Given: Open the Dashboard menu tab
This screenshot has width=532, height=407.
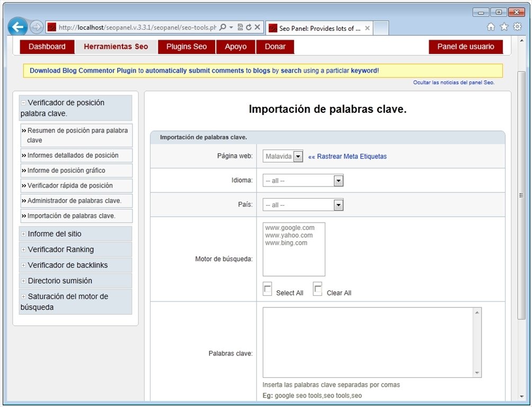Looking at the screenshot, I should pos(47,47).
